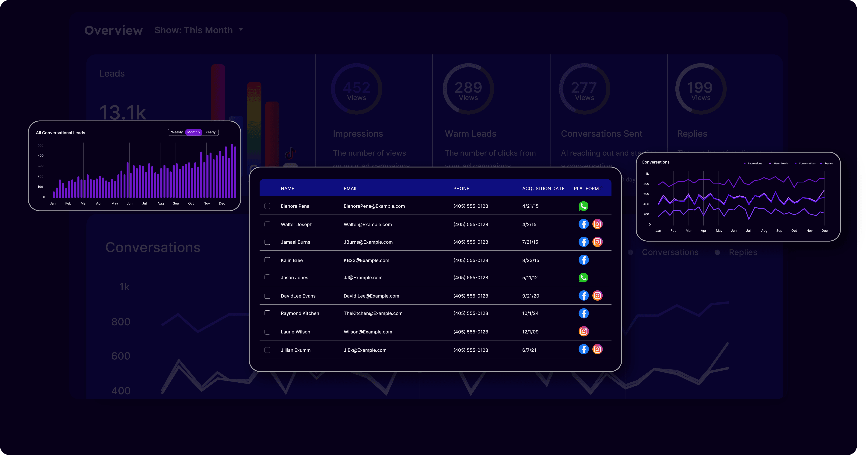Click Facebook icon for Raymond Kitchen
Viewport: 868px width, 455px height.
coord(583,313)
